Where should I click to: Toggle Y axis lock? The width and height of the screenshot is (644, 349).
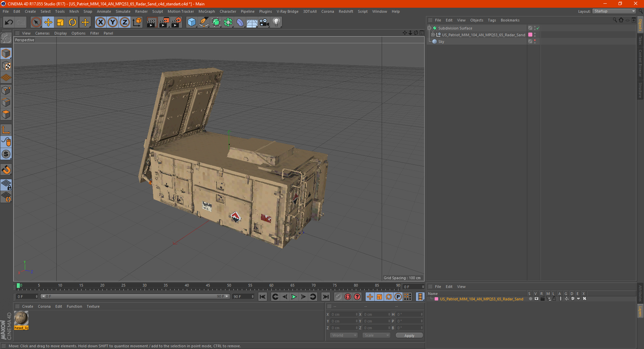[113, 22]
